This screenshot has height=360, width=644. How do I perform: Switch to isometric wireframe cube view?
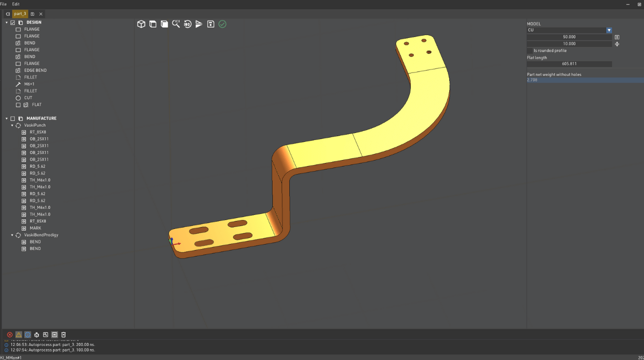[141, 24]
